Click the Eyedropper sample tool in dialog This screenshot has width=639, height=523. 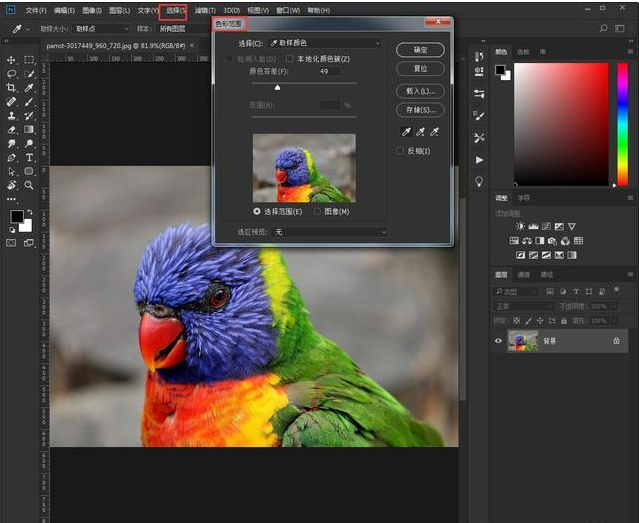[x=406, y=131]
